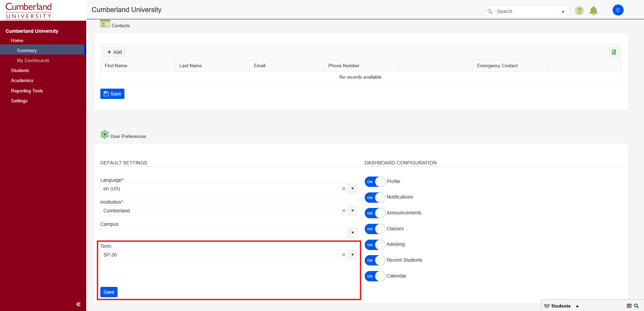Image resolution: width=644 pixels, height=311 pixels.
Task: Collapse the sidebar with double chevron
Action: click(78, 304)
